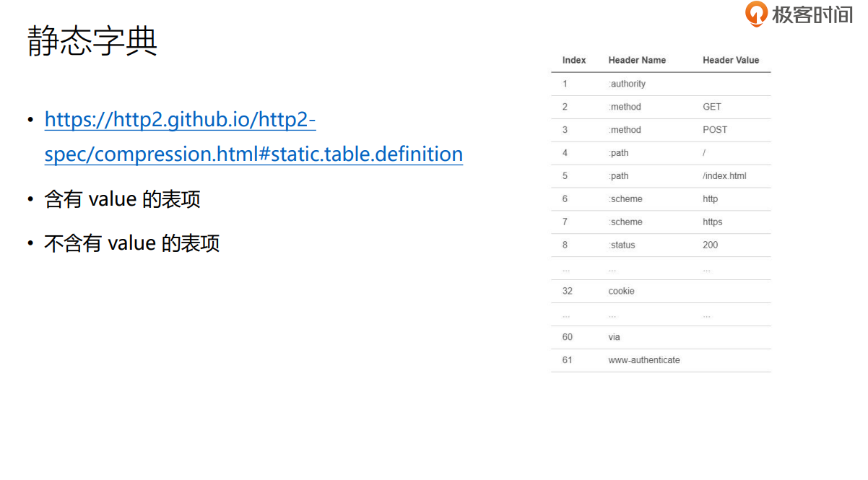Click the :status header name cell

click(x=622, y=245)
